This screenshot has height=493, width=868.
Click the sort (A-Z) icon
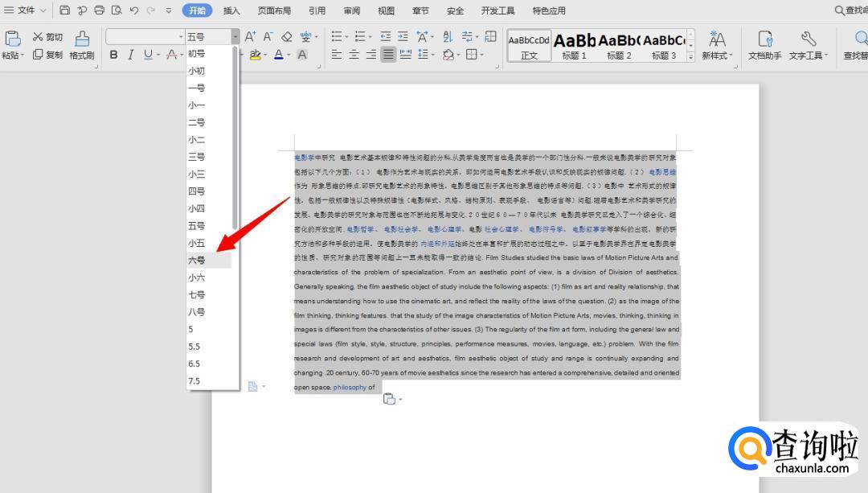point(448,36)
